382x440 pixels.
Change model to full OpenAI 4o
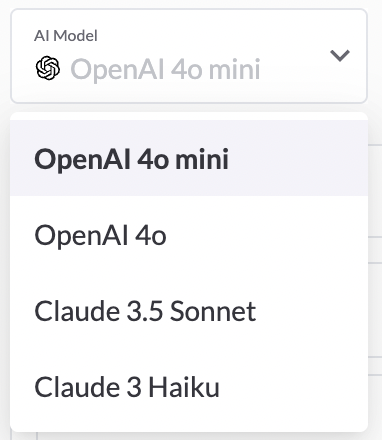point(189,235)
